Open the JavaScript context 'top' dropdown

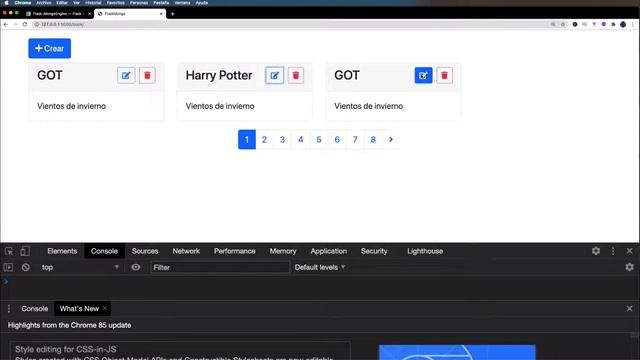[x=80, y=267]
